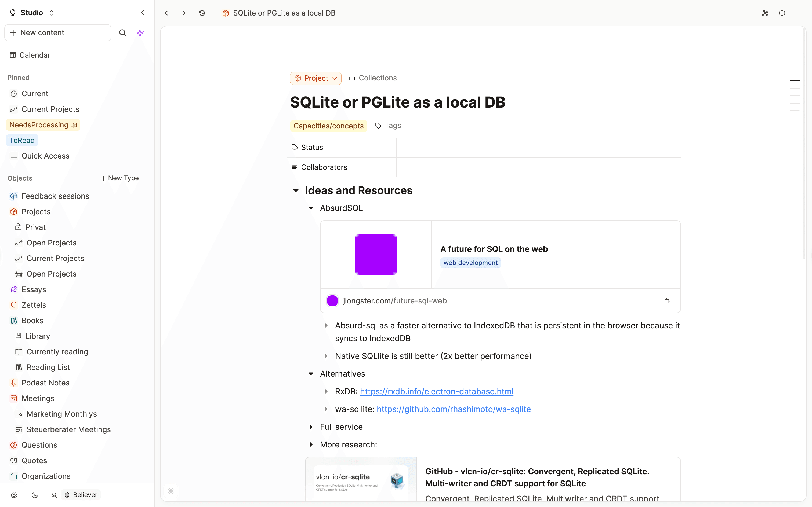Image resolution: width=812 pixels, height=507 pixels.
Task: Collapse the AbsurdSQL toggle block
Action: click(x=311, y=208)
